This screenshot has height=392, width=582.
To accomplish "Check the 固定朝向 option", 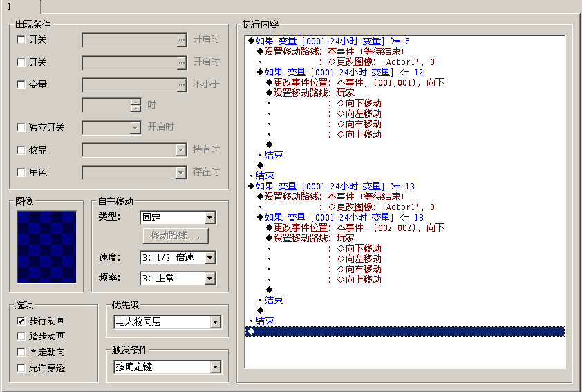I will coord(21,352).
